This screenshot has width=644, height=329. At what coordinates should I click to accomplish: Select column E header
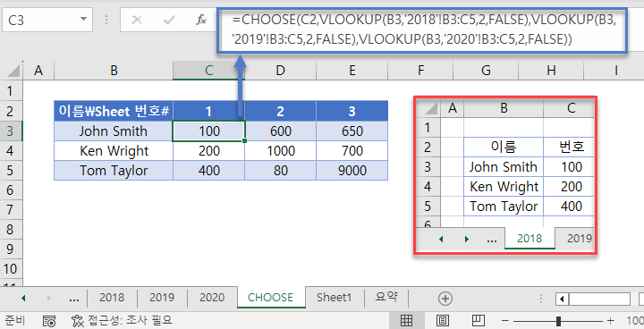pyautogui.click(x=352, y=71)
